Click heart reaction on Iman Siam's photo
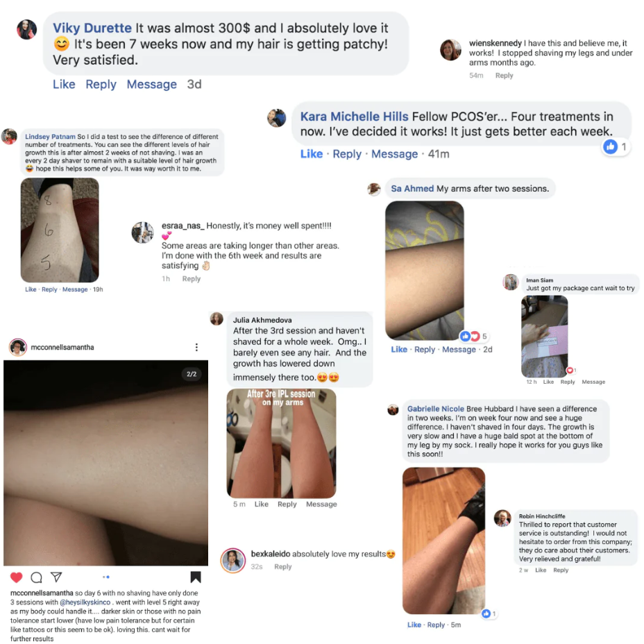 click(x=569, y=370)
